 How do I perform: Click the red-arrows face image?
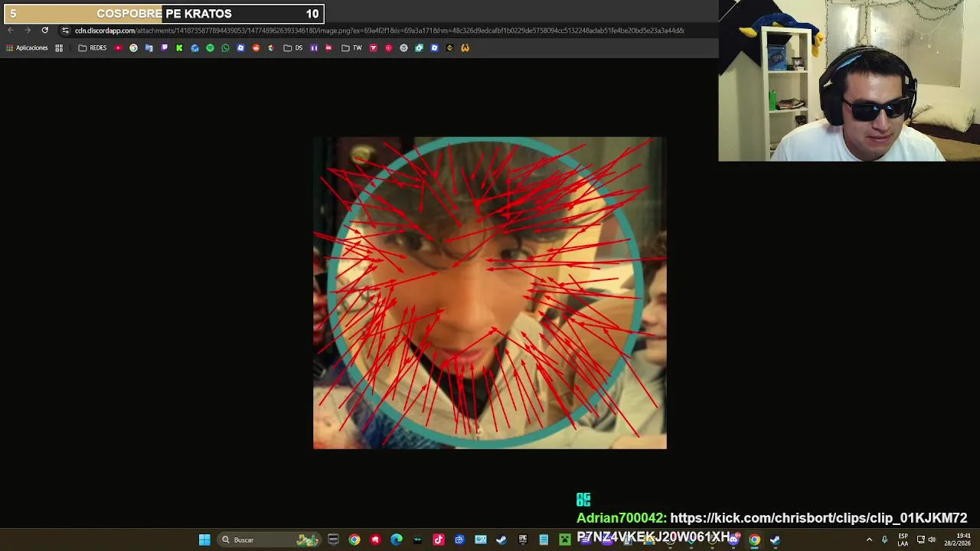pos(490,293)
